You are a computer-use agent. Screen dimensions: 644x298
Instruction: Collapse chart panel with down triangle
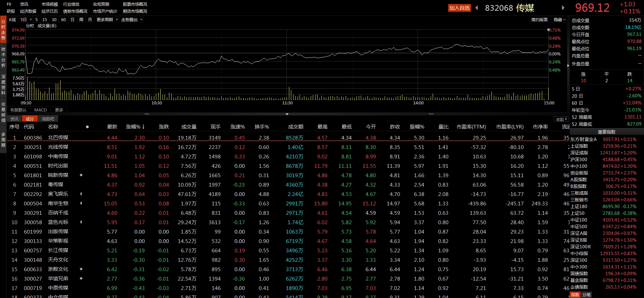click(x=287, y=114)
